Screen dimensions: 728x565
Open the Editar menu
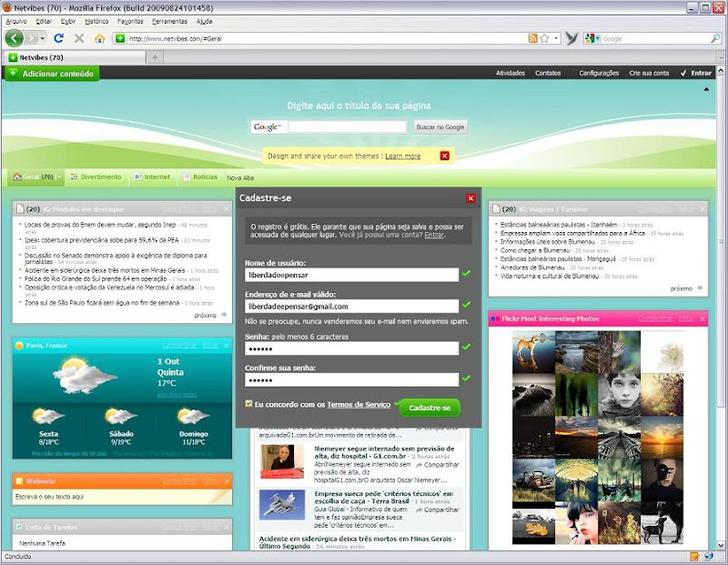[x=44, y=21]
